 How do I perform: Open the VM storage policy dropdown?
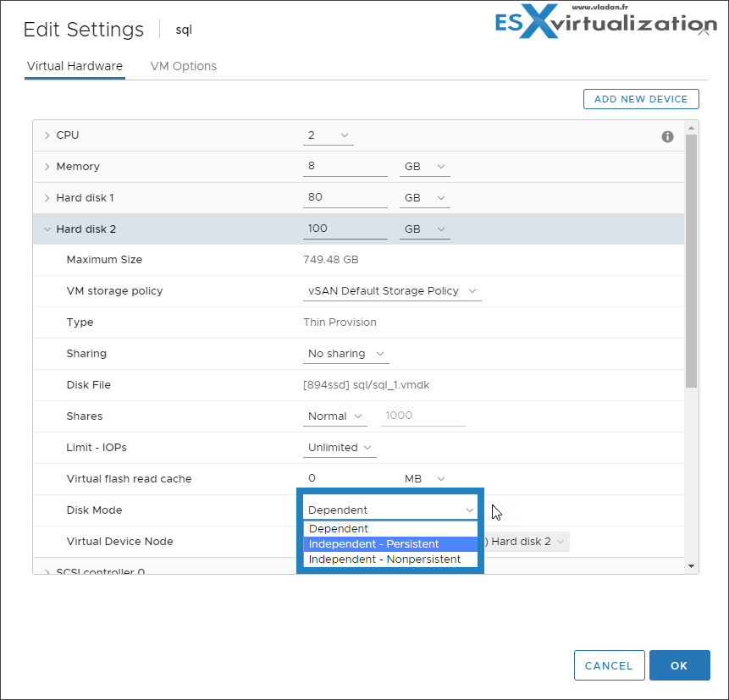pos(392,291)
